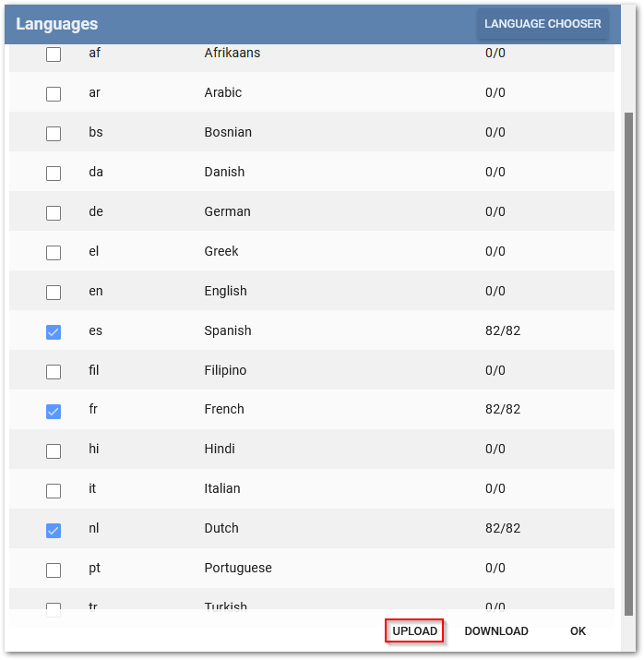The height and width of the screenshot is (660, 644).
Task: Click the Download button
Action: [496, 631]
